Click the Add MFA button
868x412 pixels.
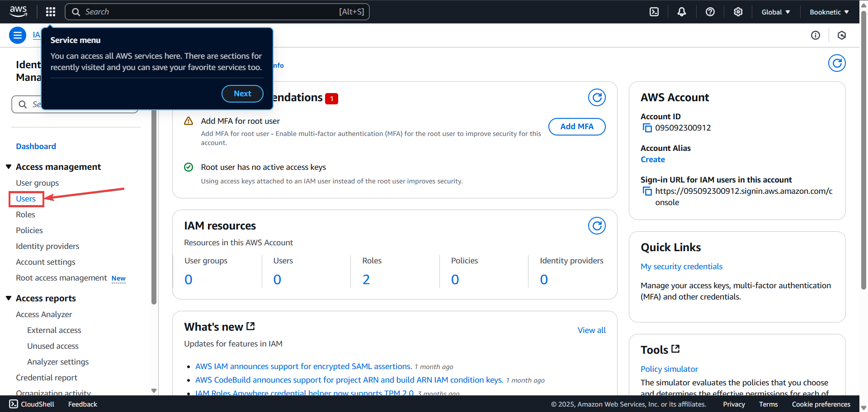click(577, 126)
